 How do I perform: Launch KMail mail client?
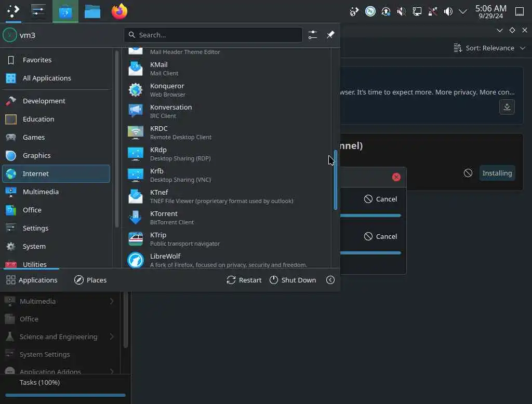pos(227,69)
